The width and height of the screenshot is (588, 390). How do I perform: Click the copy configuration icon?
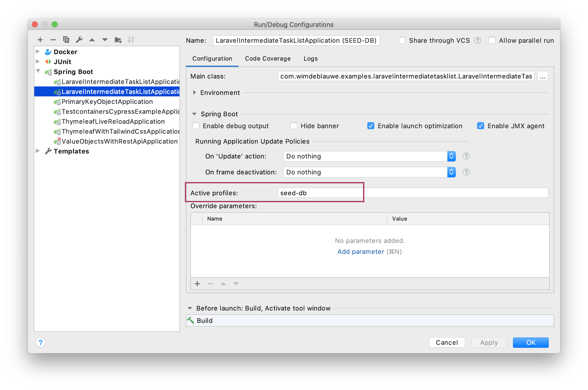(x=66, y=40)
